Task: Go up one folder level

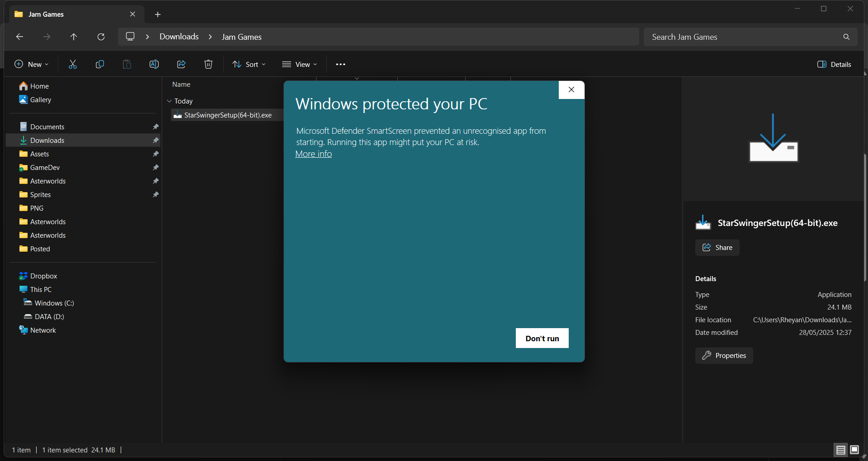Action: (x=74, y=37)
